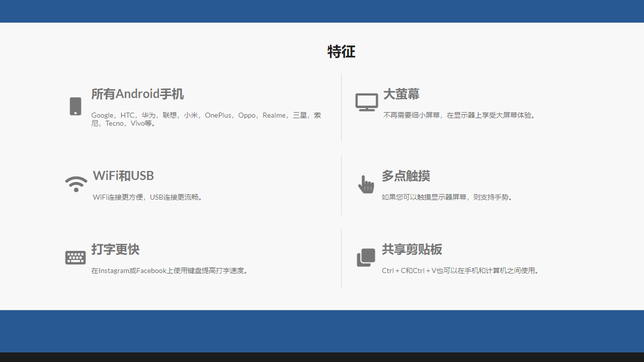
Task: Click the pointing hand icon for 多点触摸
Action: point(366,184)
